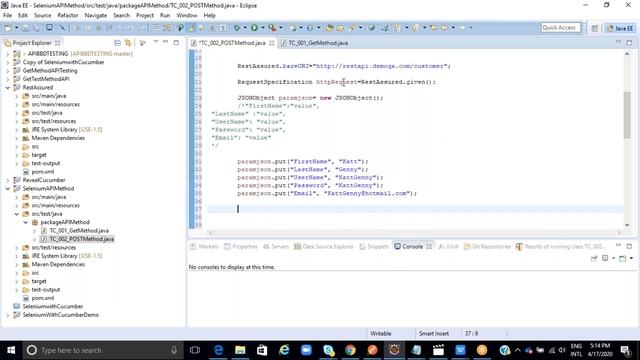Viewport: 640px width, 360px height.
Task: Open Microsoft Edge from the taskbar
Action: point(218,350)
